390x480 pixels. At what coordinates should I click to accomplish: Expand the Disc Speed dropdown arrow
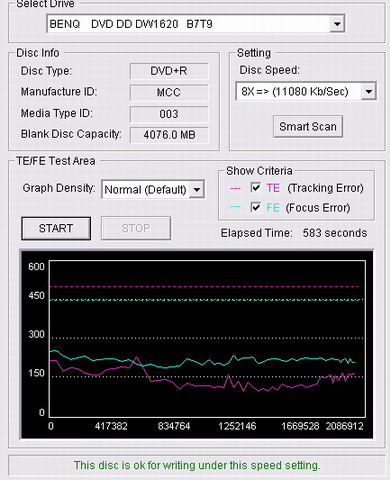pyautogui.click(x=368, y=91)
